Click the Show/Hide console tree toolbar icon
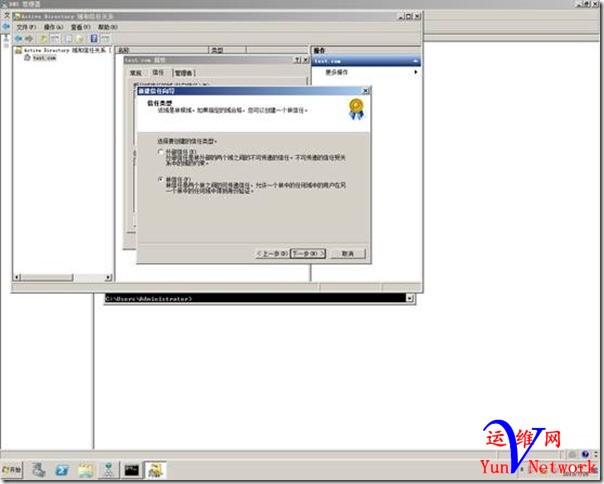 [x=55, y=39]
